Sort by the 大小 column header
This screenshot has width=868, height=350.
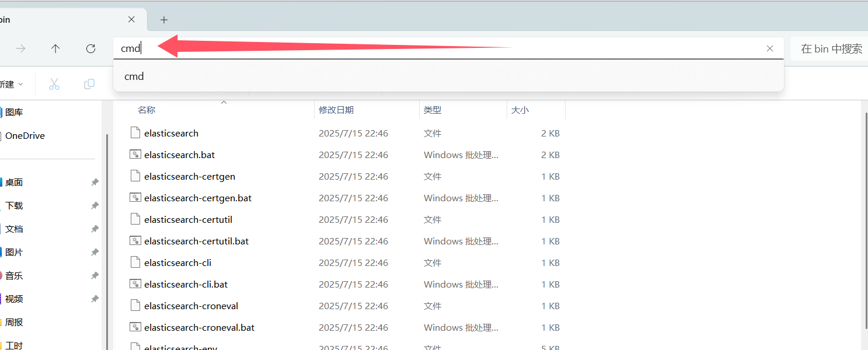click(x=520, y=110)
